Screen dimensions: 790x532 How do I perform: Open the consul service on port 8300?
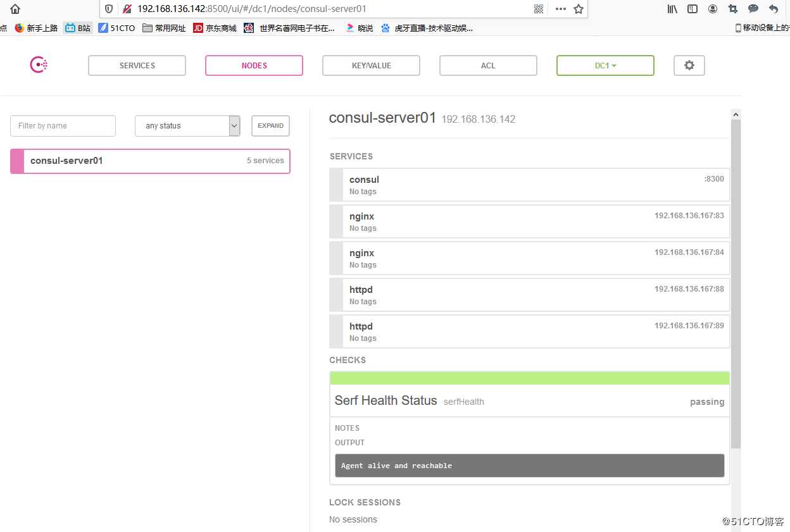529,185
